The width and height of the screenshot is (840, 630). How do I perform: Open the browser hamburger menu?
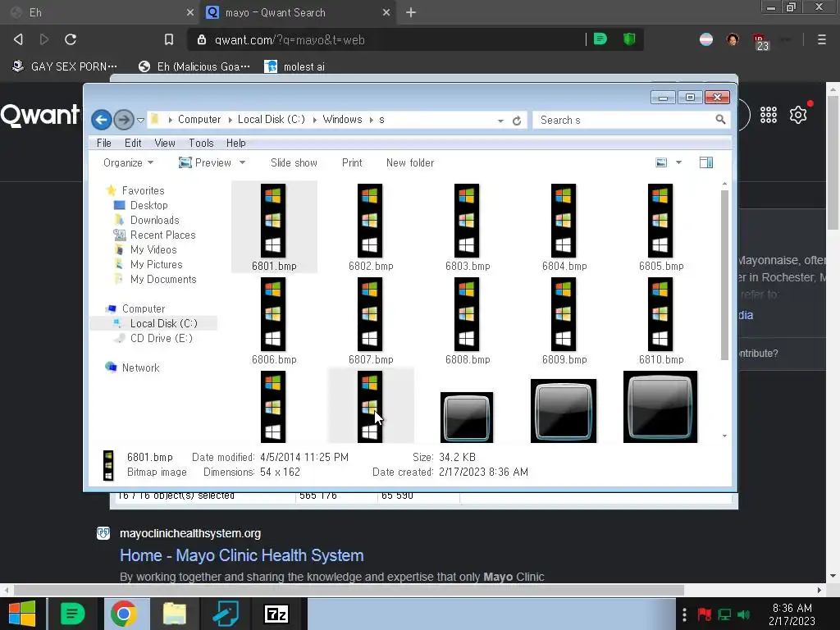[821, 39]
